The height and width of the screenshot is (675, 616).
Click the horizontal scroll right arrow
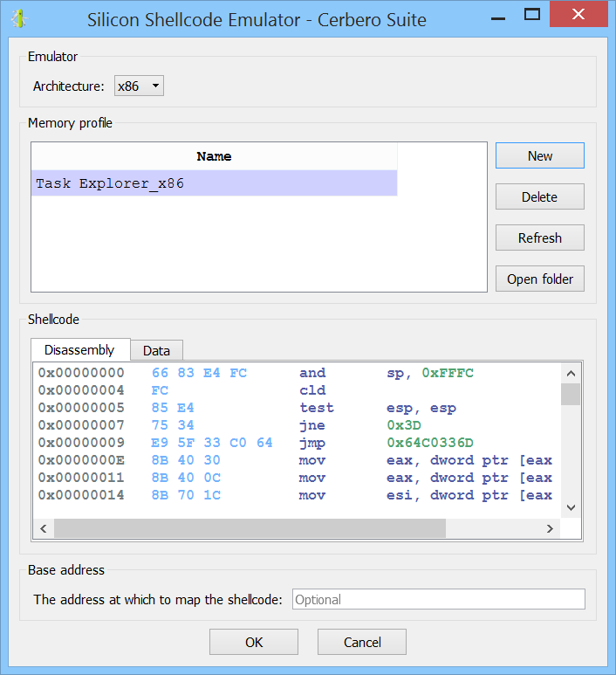[550, 528]
